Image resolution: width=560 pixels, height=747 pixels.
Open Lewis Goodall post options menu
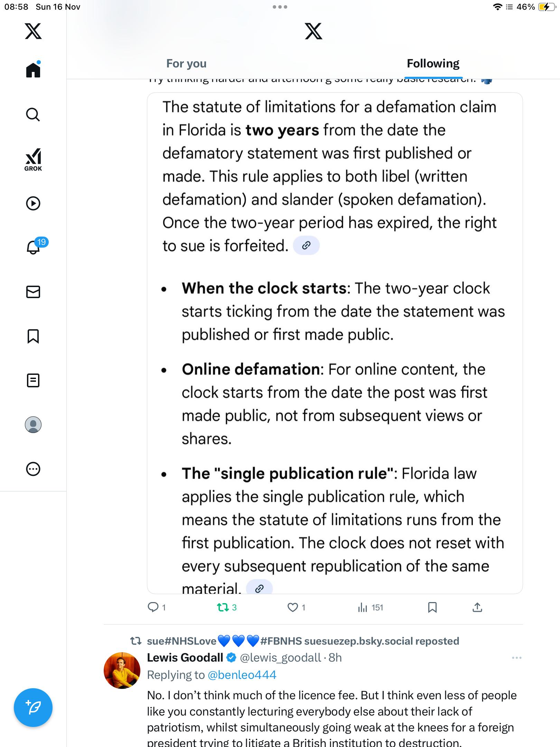(516, 658)
